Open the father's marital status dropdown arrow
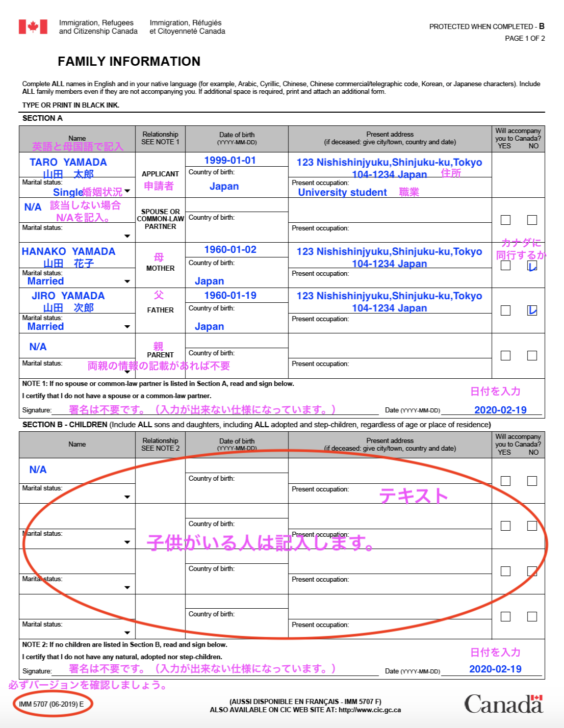 click(127, 327)
